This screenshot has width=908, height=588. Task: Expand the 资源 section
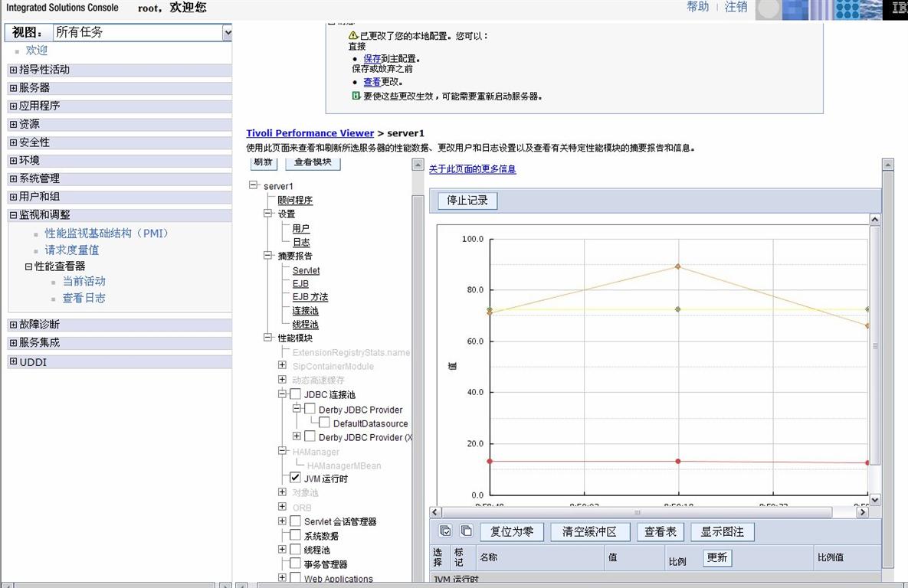[13, 124]
